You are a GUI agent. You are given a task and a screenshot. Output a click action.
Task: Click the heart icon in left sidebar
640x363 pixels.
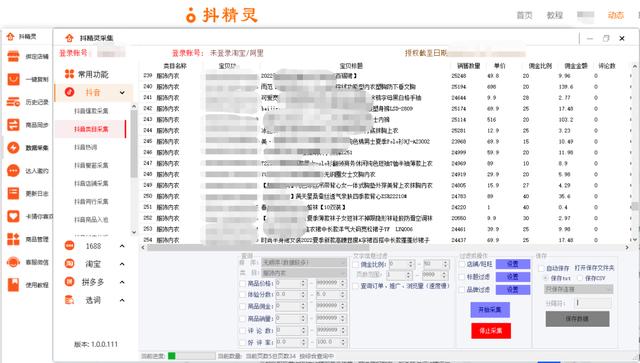tap(13, 216)
